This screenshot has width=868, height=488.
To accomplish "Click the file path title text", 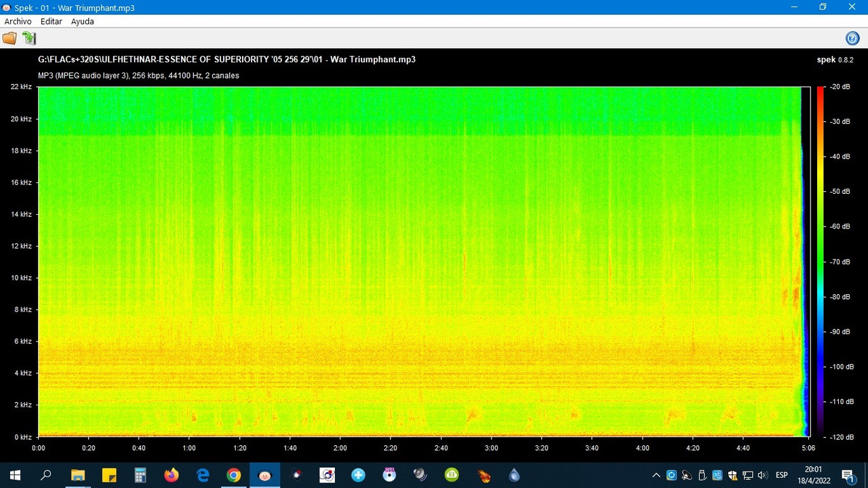I will 226,60.
